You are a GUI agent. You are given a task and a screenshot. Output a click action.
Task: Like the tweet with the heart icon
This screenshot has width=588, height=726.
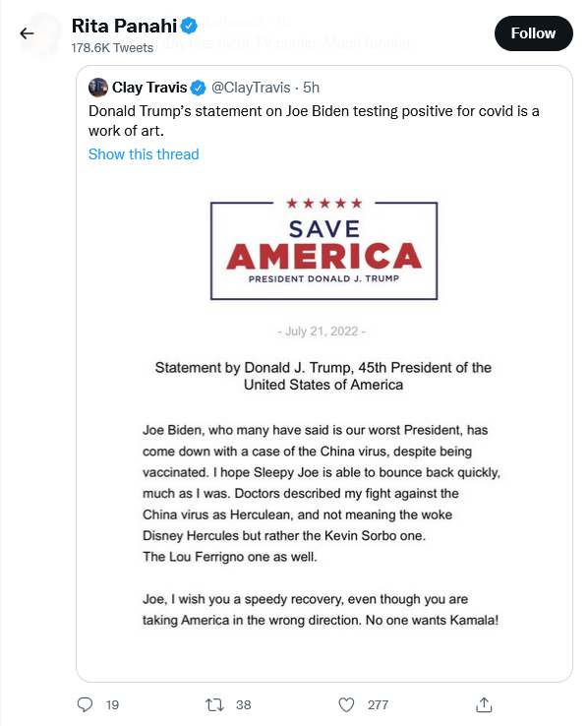click(x=346, y=704)
